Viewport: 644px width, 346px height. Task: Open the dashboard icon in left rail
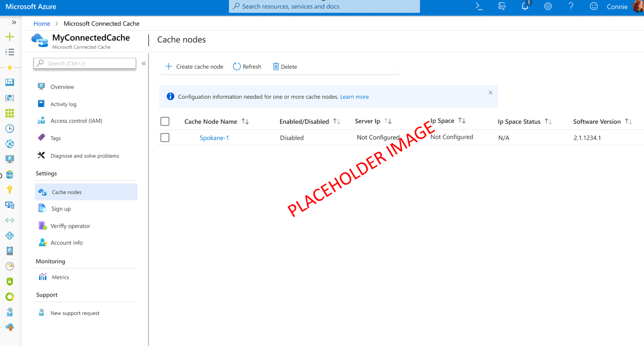10,82
